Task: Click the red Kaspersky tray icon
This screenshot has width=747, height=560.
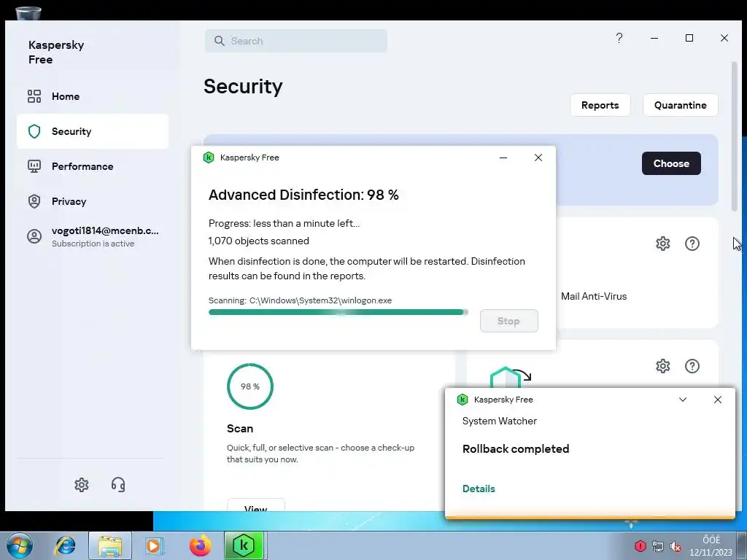Action: coord(640,545)
